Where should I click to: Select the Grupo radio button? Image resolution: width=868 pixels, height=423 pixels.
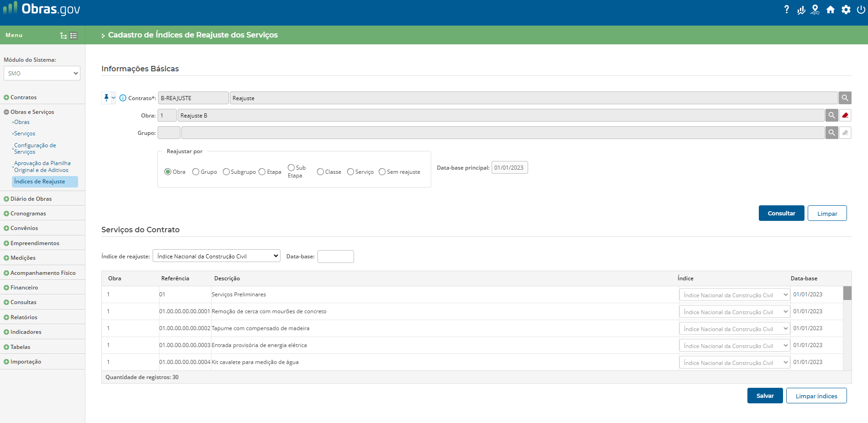[x=196, y=172]
